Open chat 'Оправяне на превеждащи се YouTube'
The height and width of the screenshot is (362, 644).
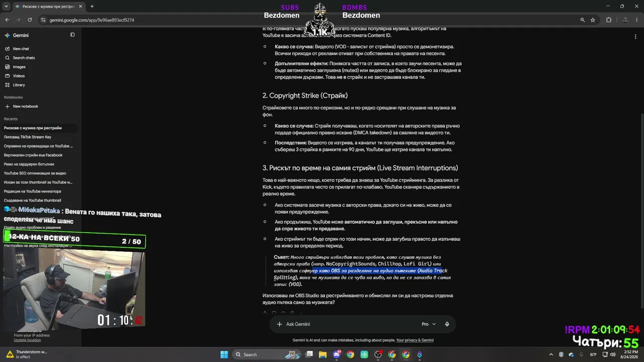39,146
